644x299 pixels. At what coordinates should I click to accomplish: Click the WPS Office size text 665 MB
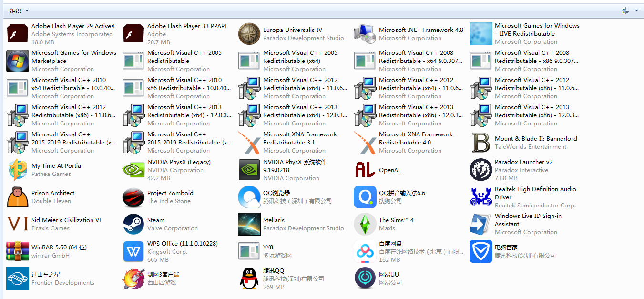pyautogui.click(x=158, y=260)
